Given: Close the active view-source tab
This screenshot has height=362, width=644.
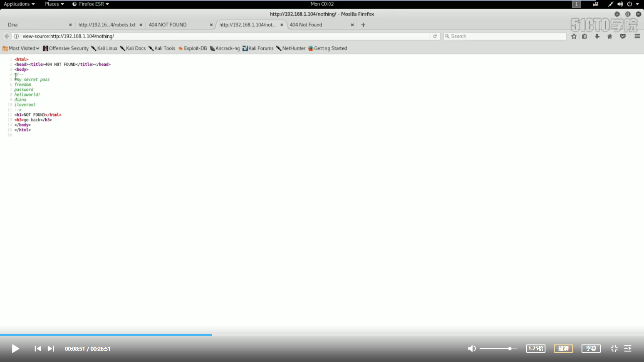Looking at the screenshot, I should (x=282, y=25).
